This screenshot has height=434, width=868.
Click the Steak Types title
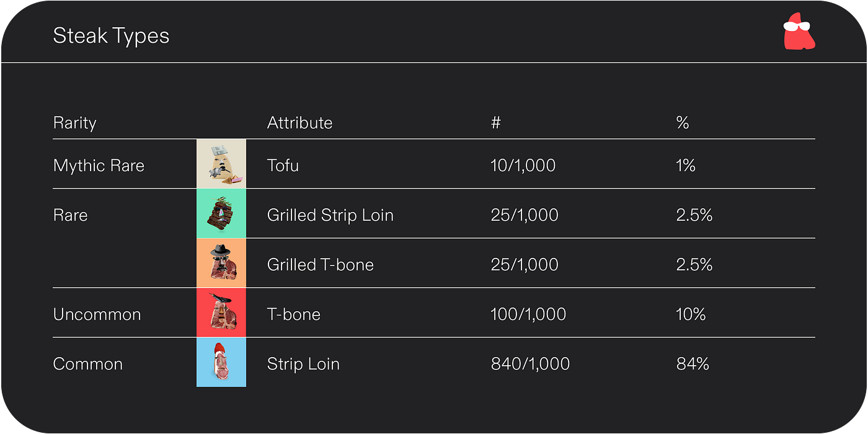(x=111, y=36)
